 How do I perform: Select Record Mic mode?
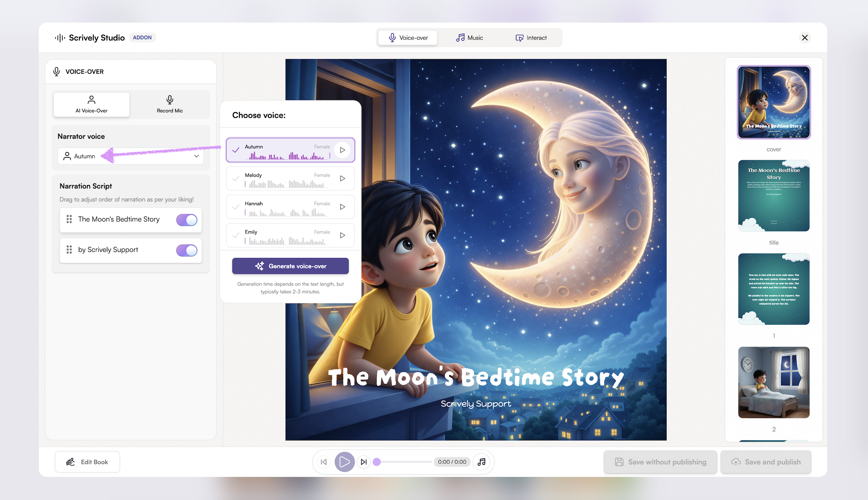pos(169,104)
